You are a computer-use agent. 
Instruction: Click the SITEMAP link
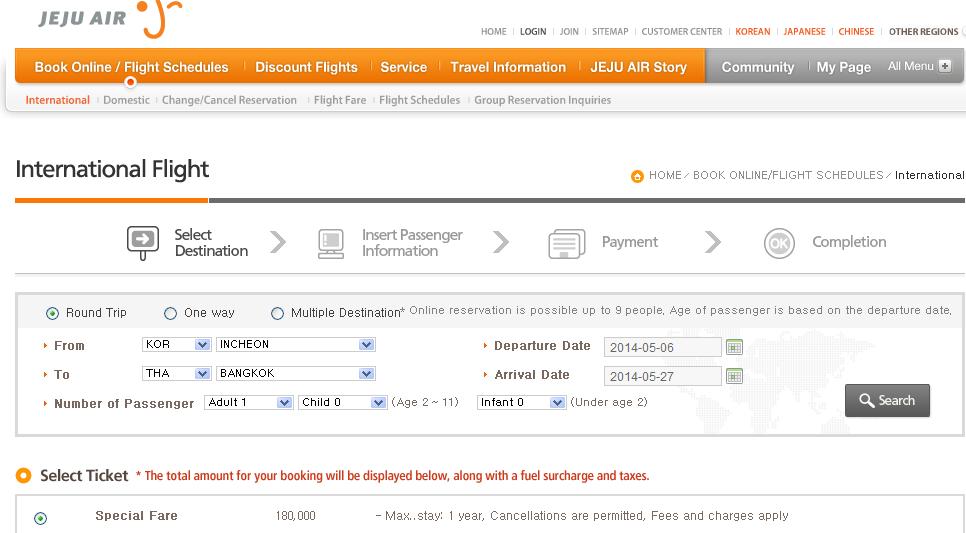point(610,31)
